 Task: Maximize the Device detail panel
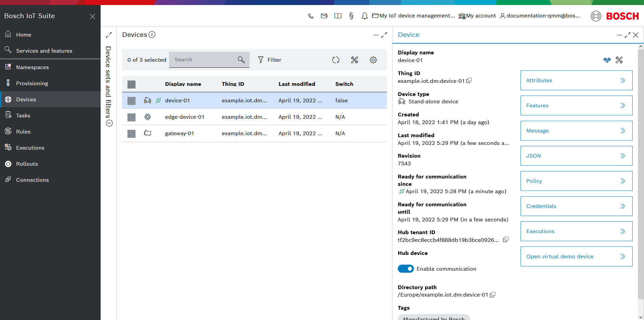coord(628,35)
